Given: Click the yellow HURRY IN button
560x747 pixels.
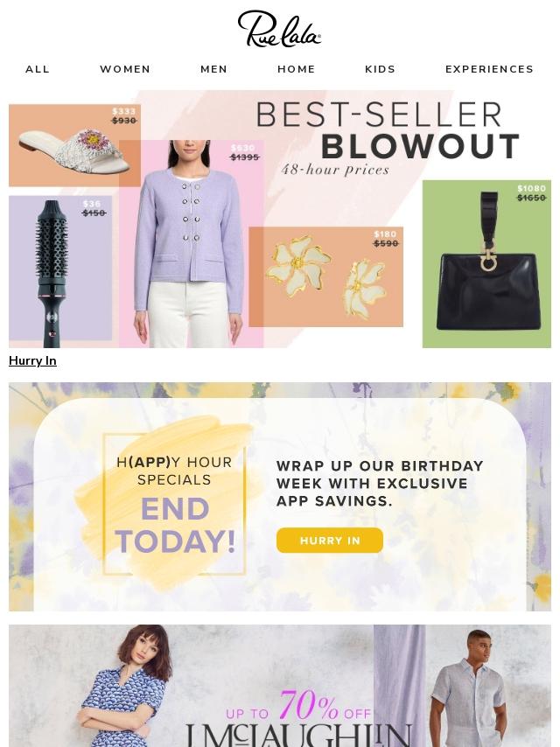Looking at the screenshot, I should coord(330,541).
